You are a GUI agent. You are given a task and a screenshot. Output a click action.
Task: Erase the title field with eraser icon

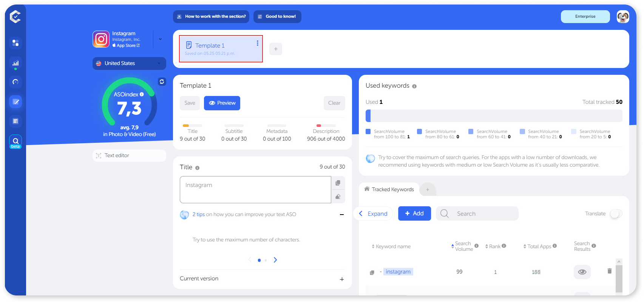pyautogui.click(x=338, y=196)
